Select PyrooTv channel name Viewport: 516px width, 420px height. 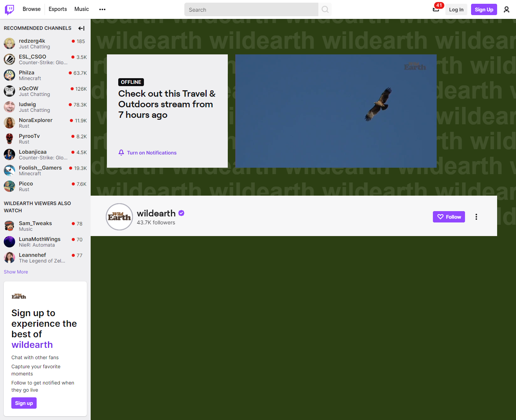29,136
